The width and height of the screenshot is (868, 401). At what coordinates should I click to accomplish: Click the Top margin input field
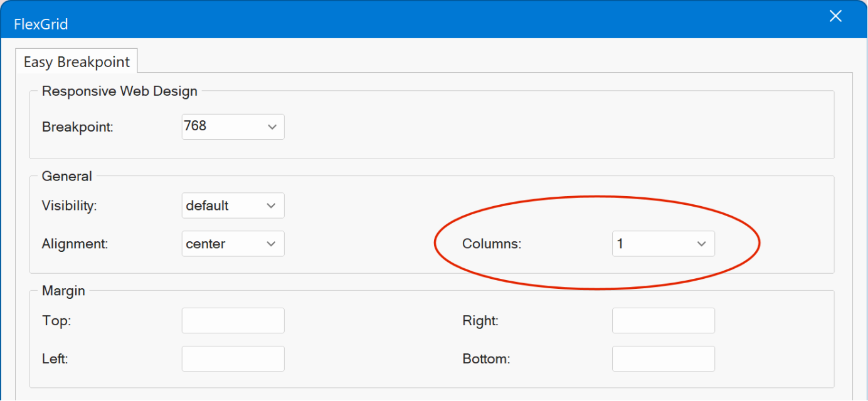tap(233, 321)
